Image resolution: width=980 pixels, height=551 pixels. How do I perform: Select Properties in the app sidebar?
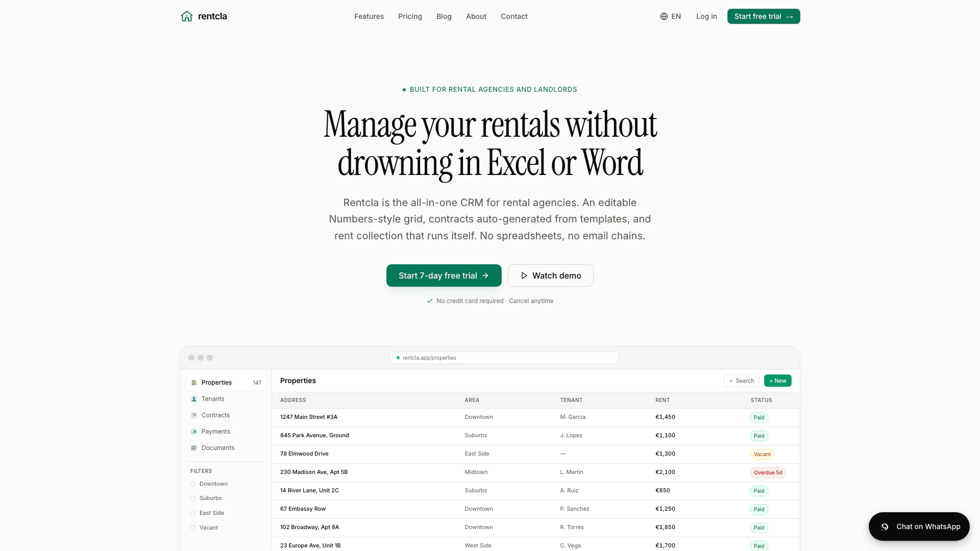[x=226, y=383]
